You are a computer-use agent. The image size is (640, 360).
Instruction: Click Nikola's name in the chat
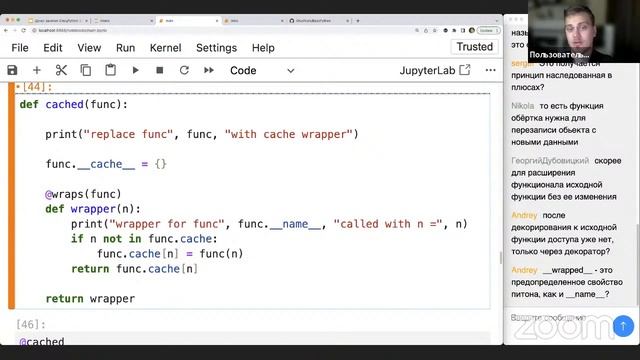tap(522, 106)
